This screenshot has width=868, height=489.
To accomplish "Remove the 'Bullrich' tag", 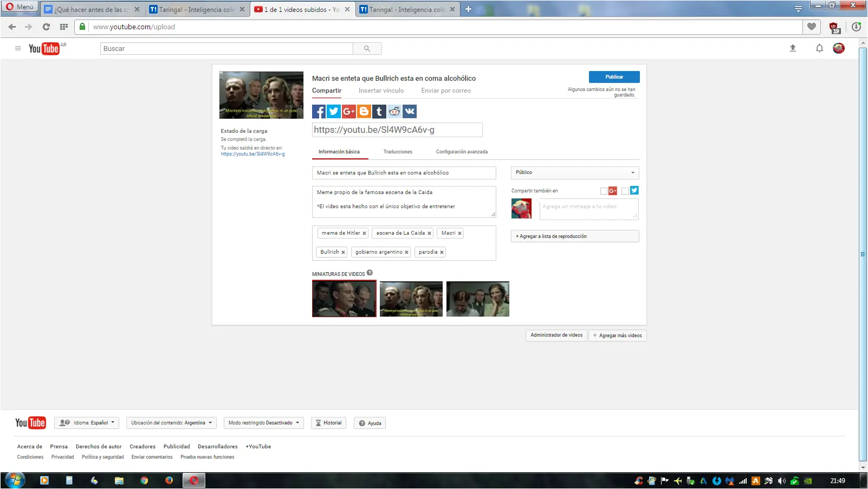I will [x=343, y=253].
